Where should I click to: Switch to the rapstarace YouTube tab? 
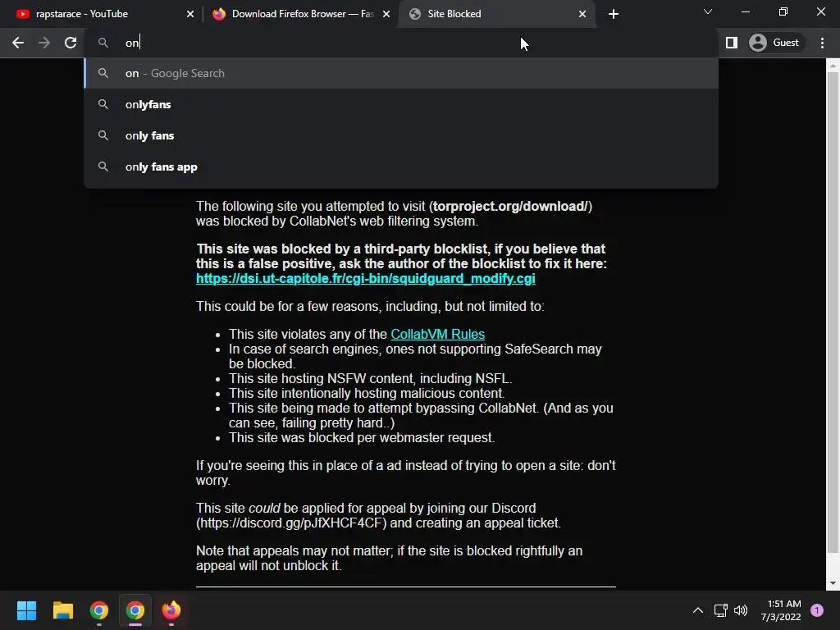tap(102, 14)
